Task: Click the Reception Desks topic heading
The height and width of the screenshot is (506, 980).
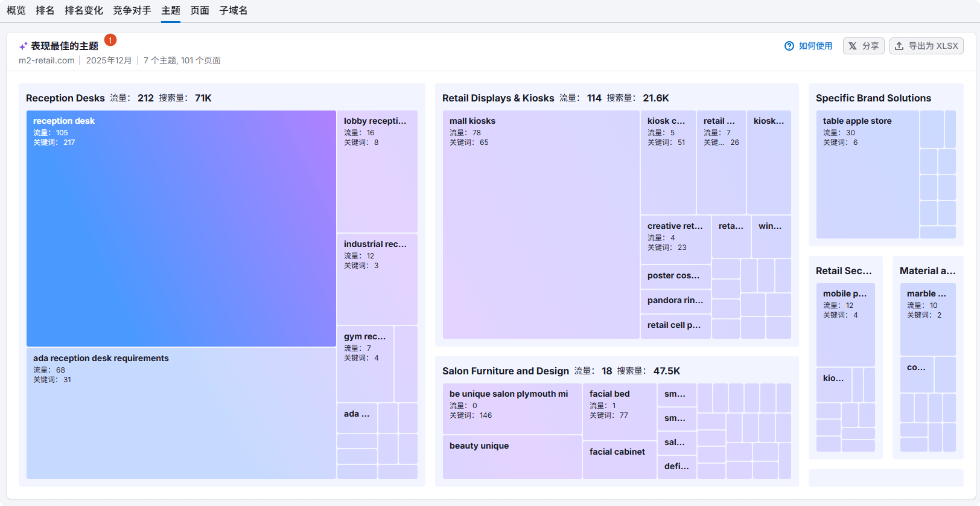Action: 65,98
